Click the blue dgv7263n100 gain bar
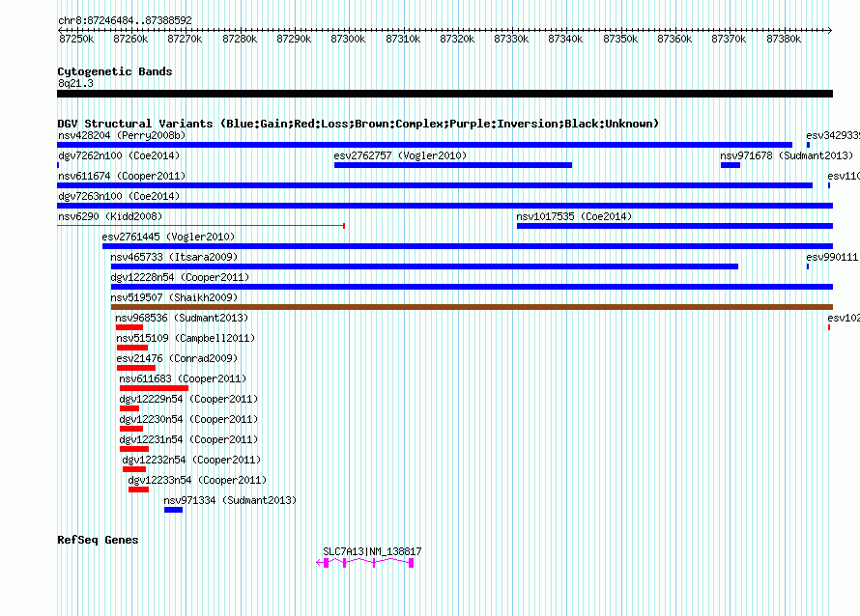This screenshot has height=616, width=860. 444,206
